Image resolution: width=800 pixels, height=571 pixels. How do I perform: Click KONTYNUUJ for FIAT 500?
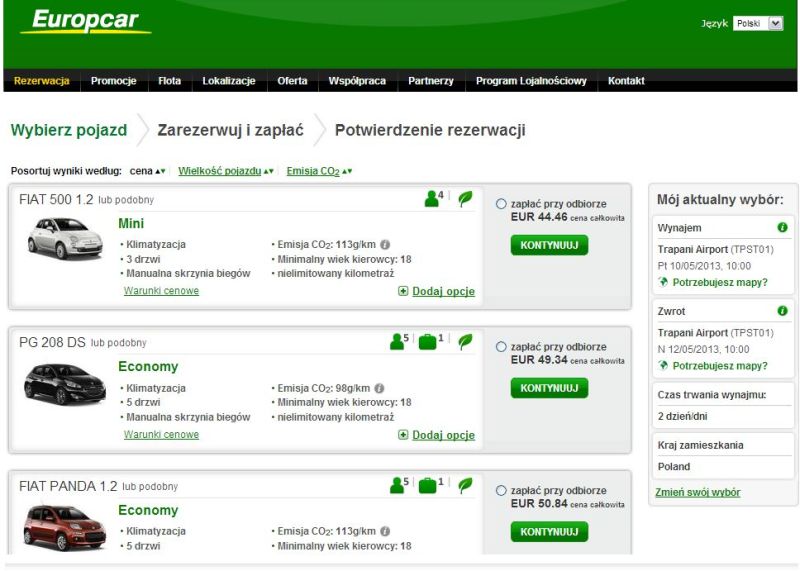(549, 245)
